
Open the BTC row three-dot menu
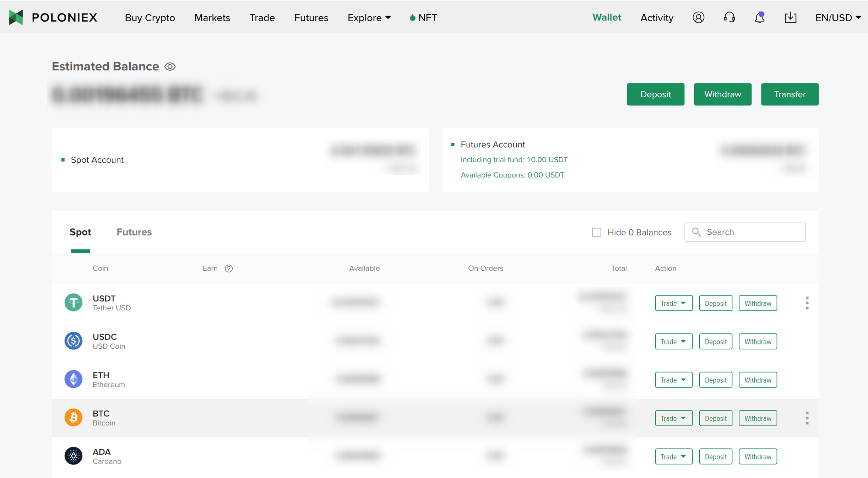(x=807, y=418)
